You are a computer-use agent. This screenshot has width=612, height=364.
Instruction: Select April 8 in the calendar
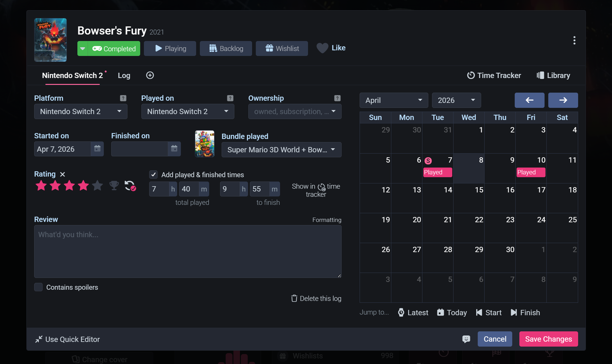coord(469,168)
